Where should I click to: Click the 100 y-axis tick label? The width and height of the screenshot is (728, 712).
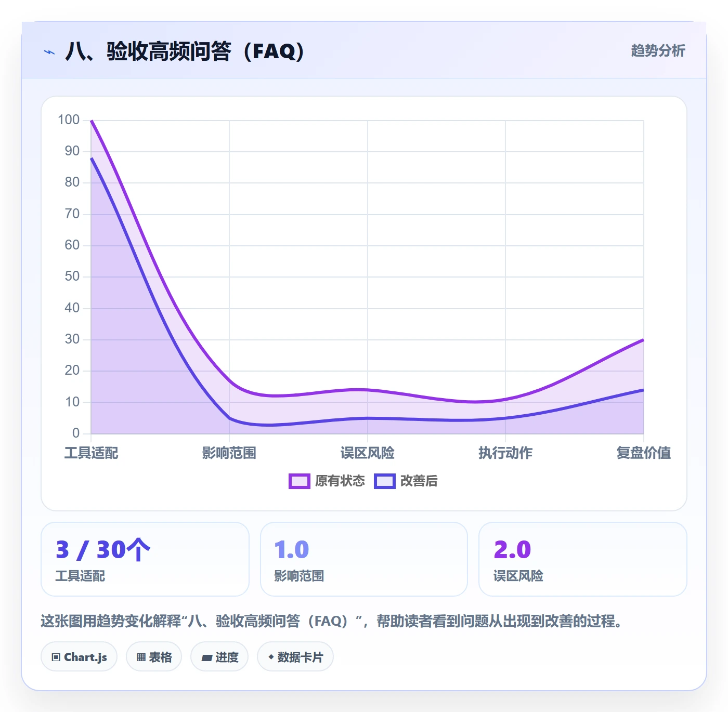[69, 120]
